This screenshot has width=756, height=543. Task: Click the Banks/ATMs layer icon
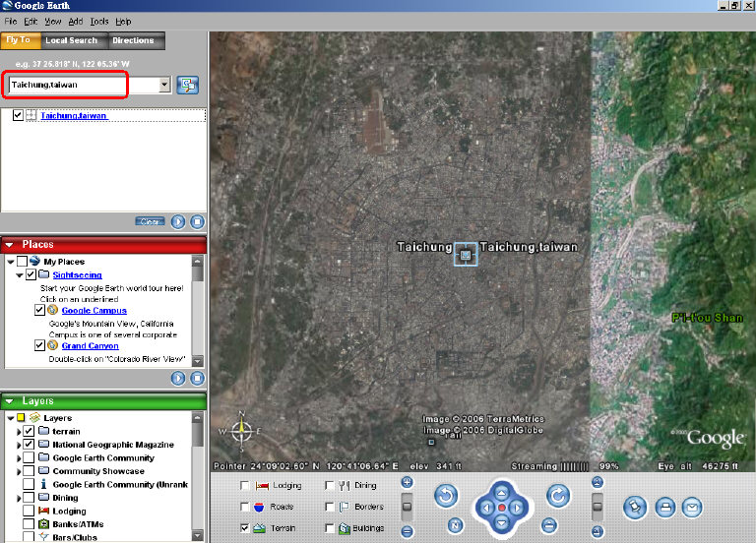pyautogui.click(x=43, y=523)
